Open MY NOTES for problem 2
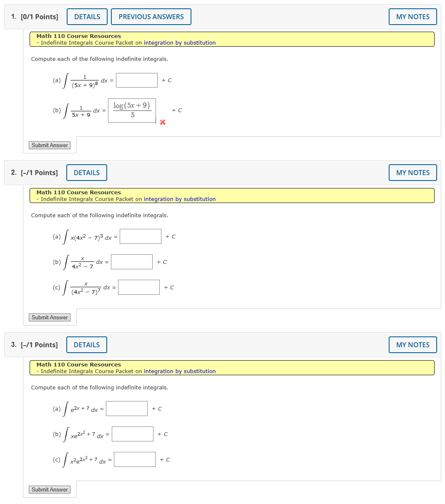The image size is (445, 504). 412,173
